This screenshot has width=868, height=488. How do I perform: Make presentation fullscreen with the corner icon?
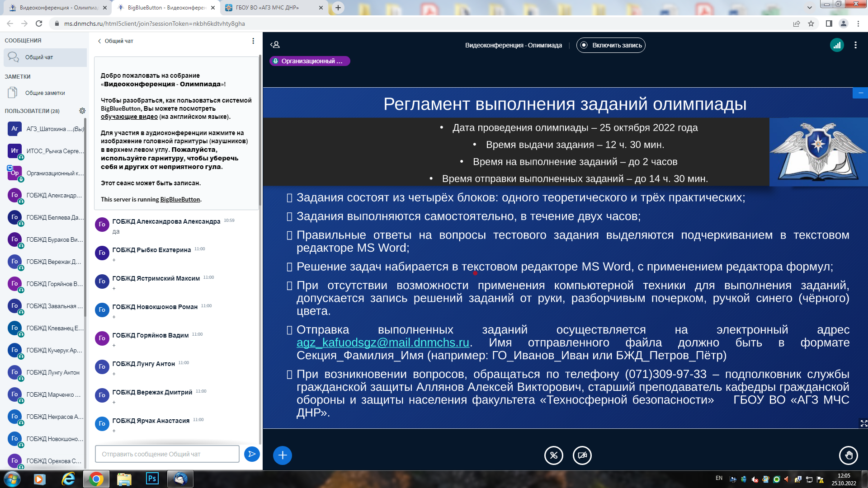click(x=863, y=423)
